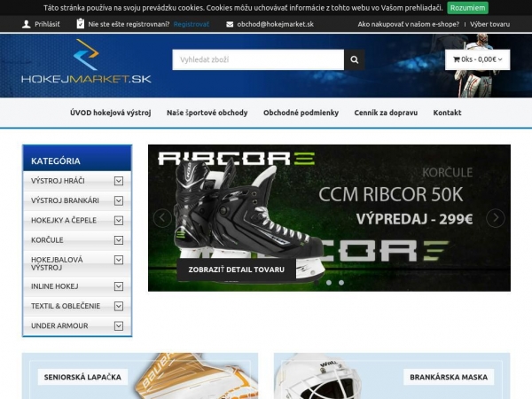
Task: Click the magnifier search button
Action: (x=354, y=59)
